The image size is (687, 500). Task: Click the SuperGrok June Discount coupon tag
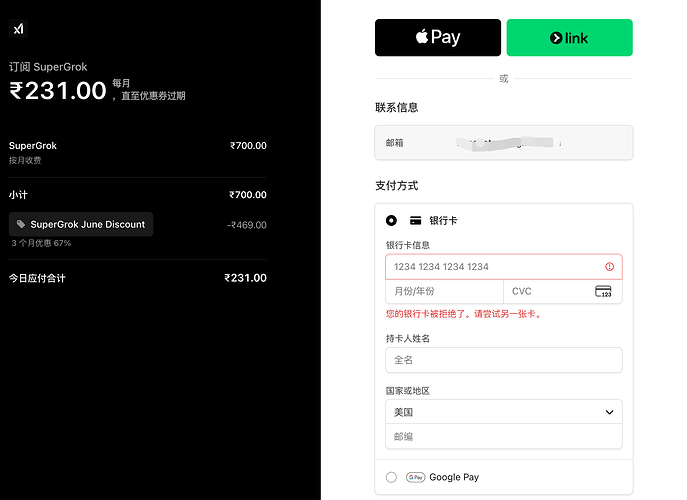[x=81, y=224]
